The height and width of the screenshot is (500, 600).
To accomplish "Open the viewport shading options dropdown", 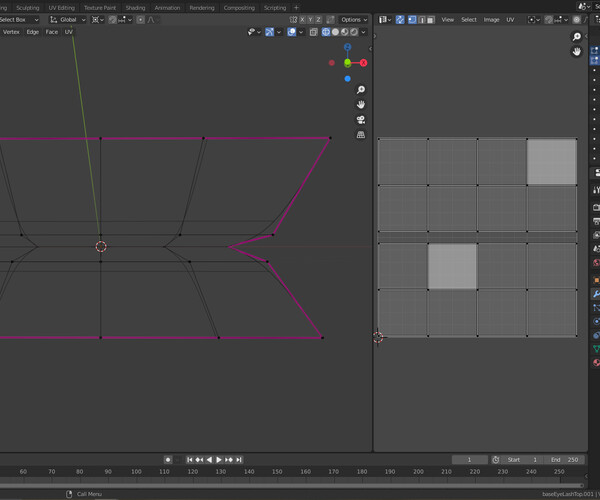I will tap(363, 32).
